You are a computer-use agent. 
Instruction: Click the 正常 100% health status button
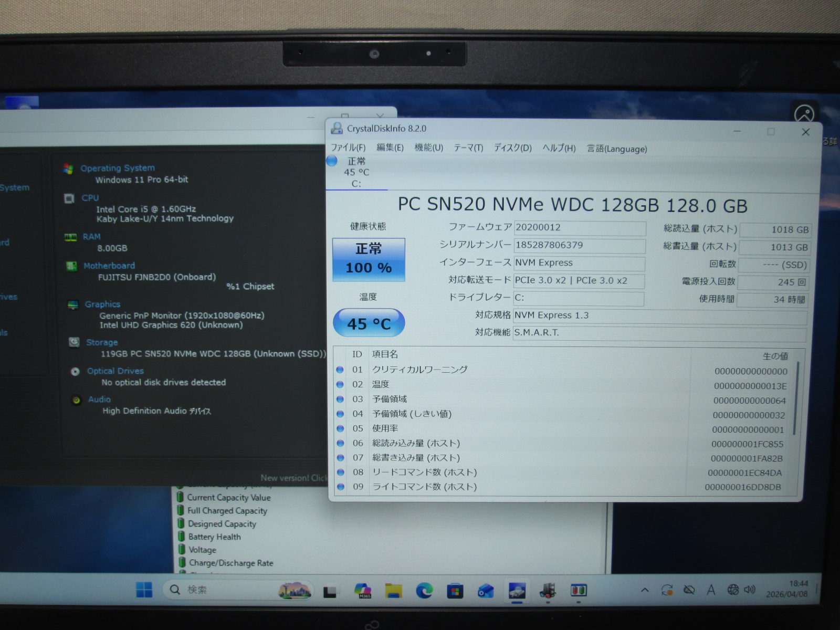pyautogui.click(x=369, y=259)
